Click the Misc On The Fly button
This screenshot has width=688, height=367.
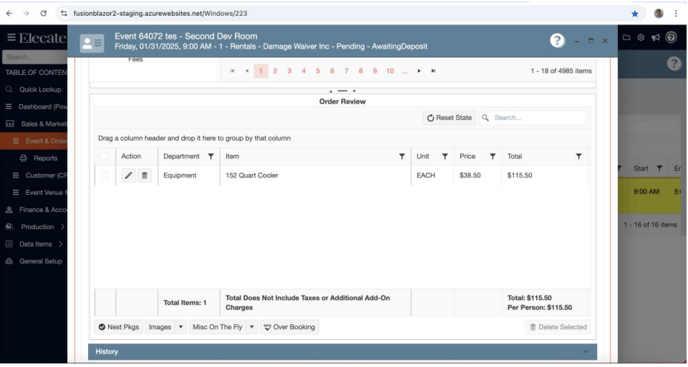click(217, 327)
